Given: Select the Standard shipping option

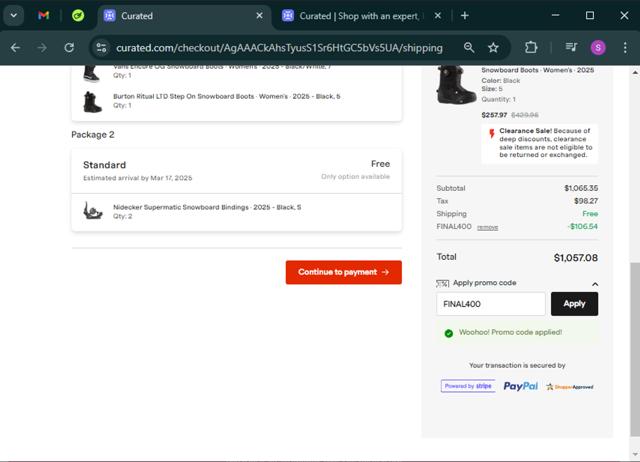Looking at the screenshot, I should tap(236, 171).
